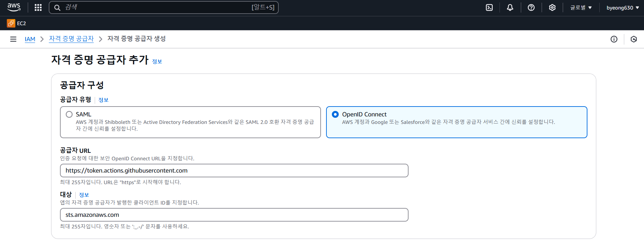Click the 자격 증명 공급자 추가 page title
The width and height of the screenshot is (644, 242).
[x=100, y=60]
